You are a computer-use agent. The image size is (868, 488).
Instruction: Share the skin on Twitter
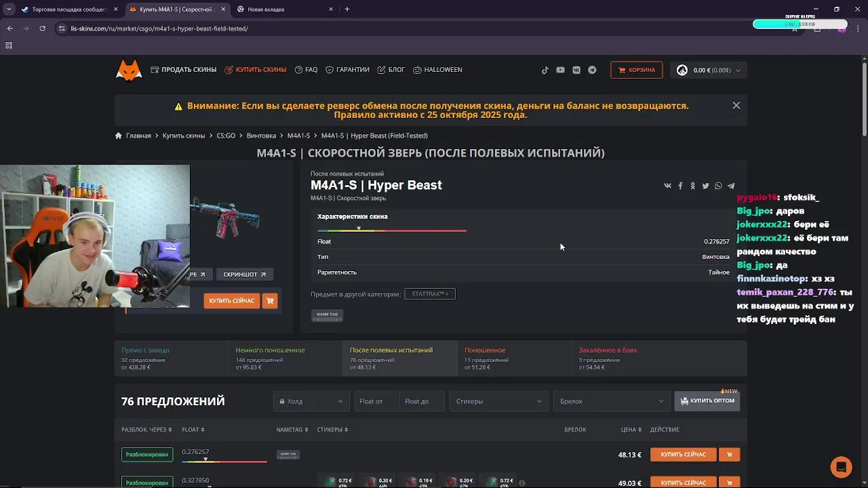pyautogui.click(x=705, y=186)
